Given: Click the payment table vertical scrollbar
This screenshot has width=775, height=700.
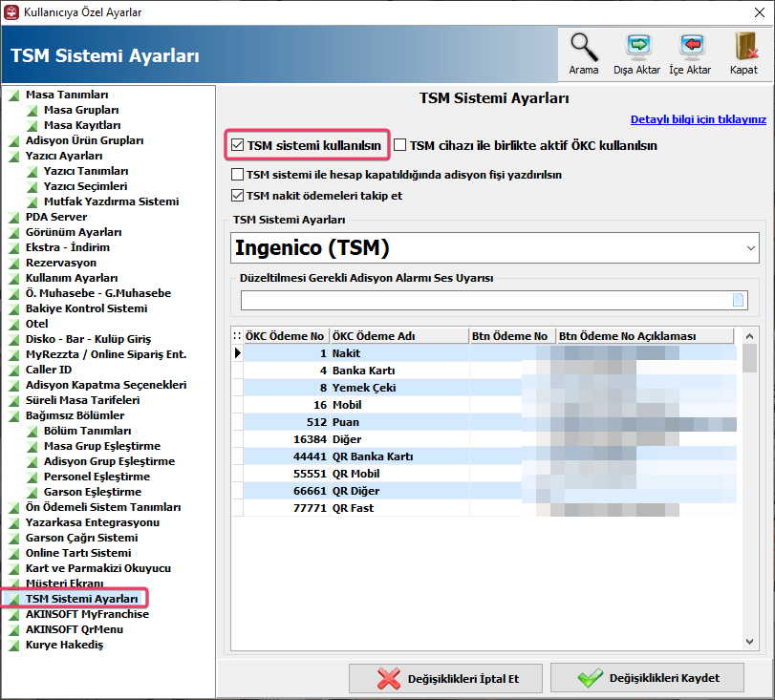Looking at the screenshot, I should pos(749,430).
